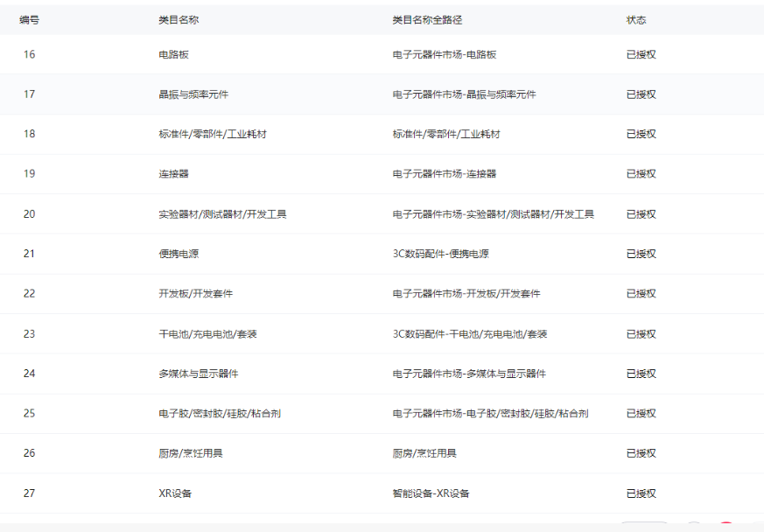Click the 状态 column header
The height and width of the screenshot is (532, 764).
click(636, 19)
